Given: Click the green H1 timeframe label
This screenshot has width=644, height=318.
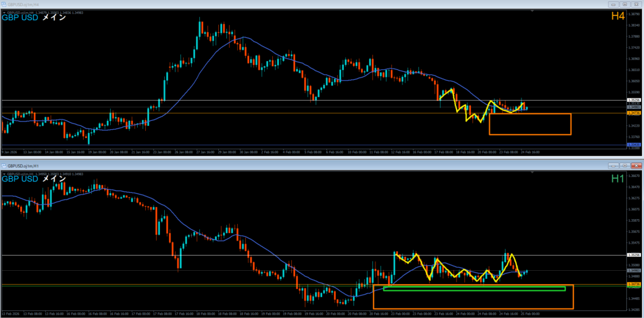Looking at the screenshot, I should tap(618, 178).
